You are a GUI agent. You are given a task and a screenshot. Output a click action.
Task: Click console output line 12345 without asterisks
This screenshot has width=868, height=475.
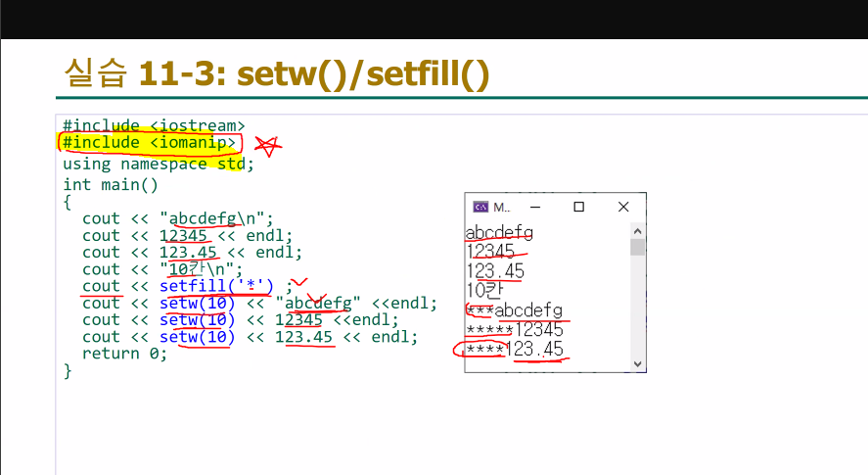490,252
